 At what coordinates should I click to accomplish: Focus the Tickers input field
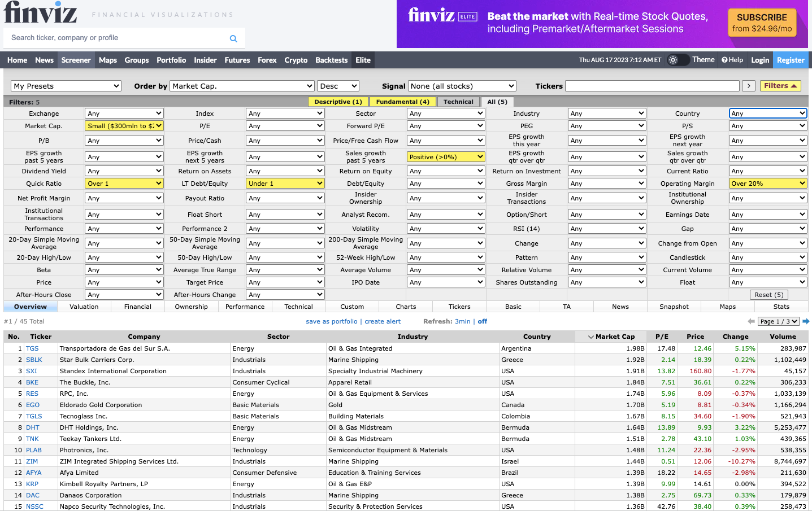(x=652, y=86)
